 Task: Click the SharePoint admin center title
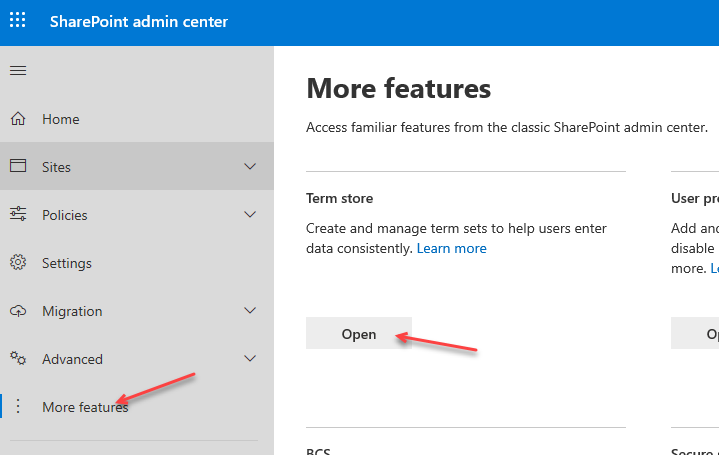click(x=139, y=22)
